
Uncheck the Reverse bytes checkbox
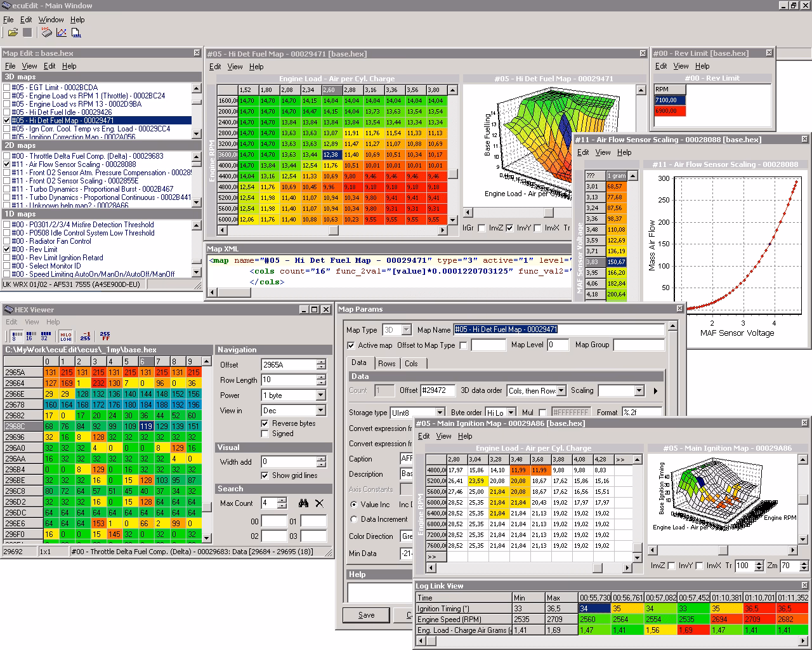[x=265, y=423]
